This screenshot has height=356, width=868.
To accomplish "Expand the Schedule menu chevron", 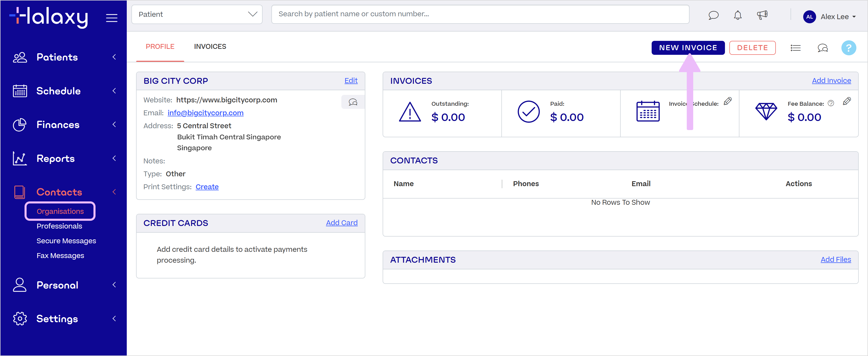I will pyautogui.click(x=114, y=91).
